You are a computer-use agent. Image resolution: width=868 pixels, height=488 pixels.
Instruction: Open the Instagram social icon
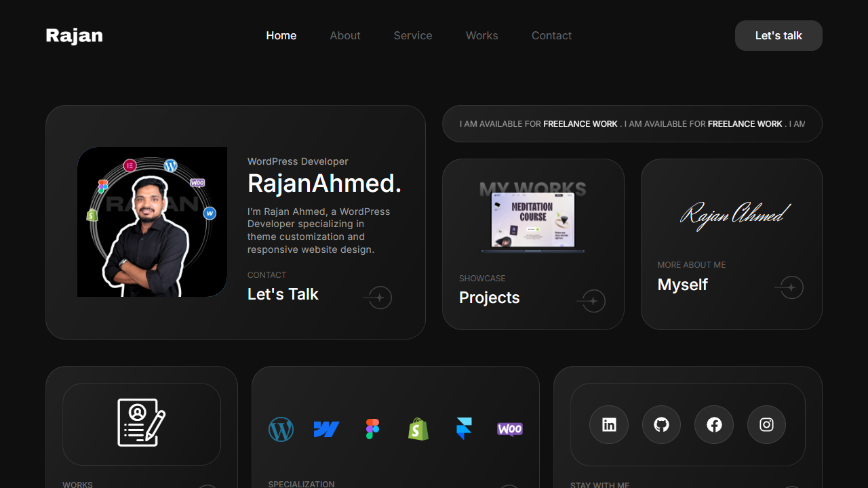(x=766, y=425)
